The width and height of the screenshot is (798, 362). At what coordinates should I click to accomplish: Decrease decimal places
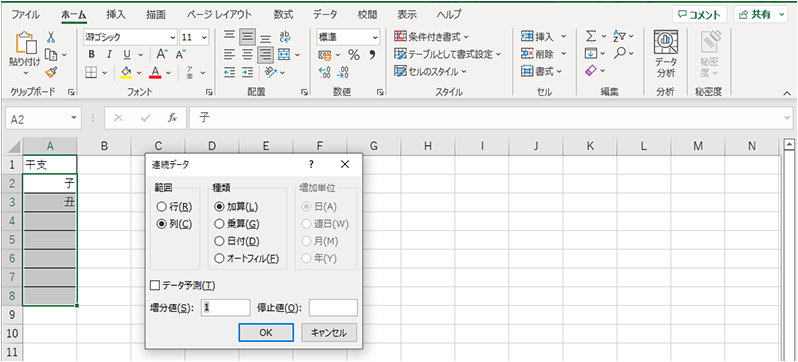pyautogui.click(x=344, y=72)
